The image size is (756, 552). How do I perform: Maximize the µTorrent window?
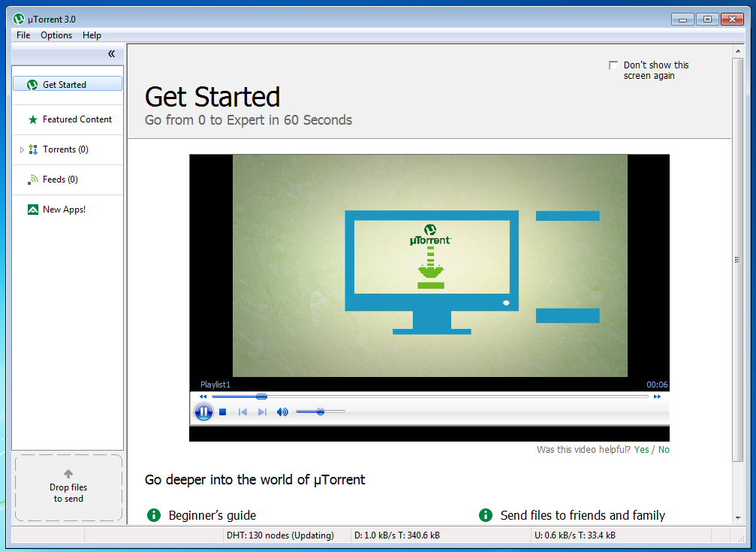(x=707, y=20)
